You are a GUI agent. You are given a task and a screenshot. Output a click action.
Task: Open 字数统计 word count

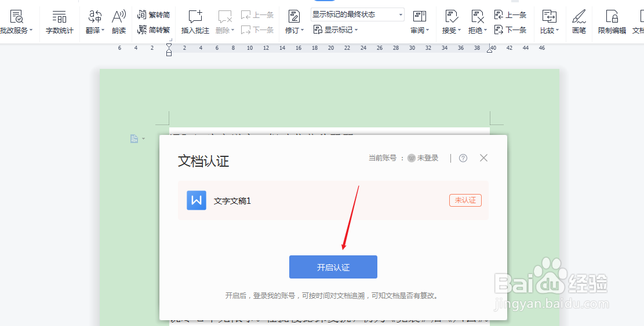(59, 22)
